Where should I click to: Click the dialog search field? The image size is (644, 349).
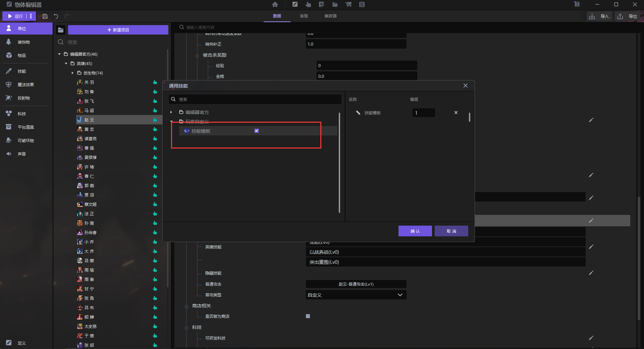[x=255, y=99]
